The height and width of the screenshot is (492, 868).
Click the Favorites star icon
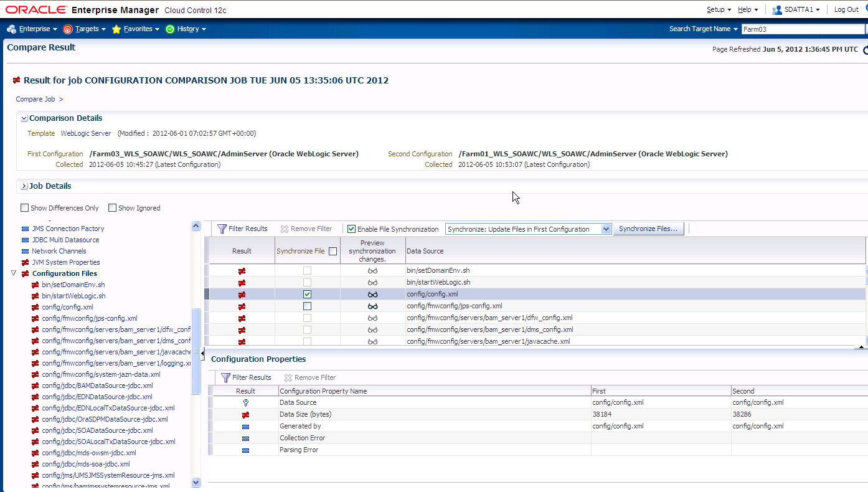pos(116,29)
